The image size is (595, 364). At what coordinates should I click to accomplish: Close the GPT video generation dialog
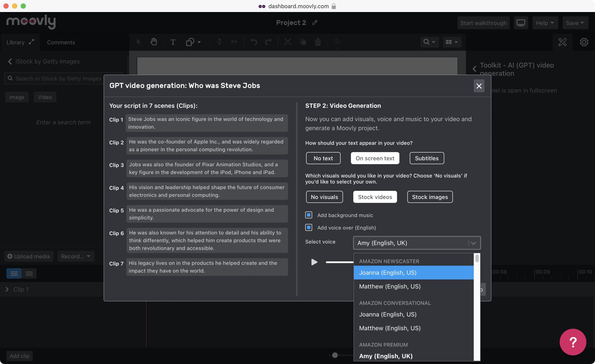point(479,86)
